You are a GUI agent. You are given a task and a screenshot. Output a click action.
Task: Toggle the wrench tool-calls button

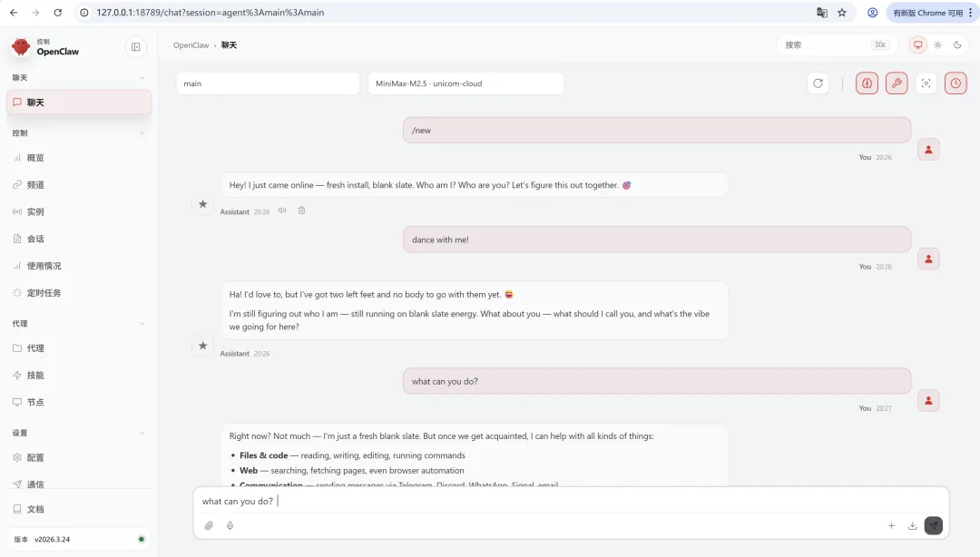tap(896, 83)
